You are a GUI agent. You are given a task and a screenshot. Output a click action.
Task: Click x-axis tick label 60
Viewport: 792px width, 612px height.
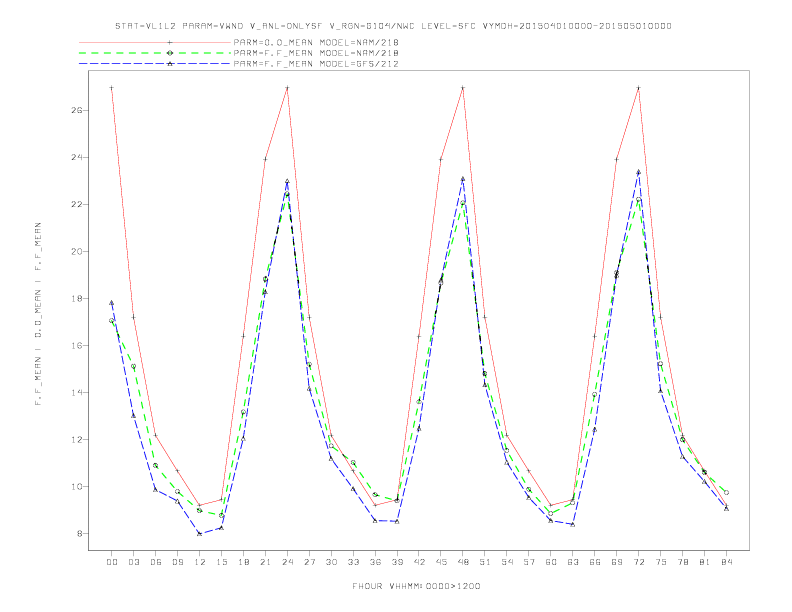coord(551,562)
